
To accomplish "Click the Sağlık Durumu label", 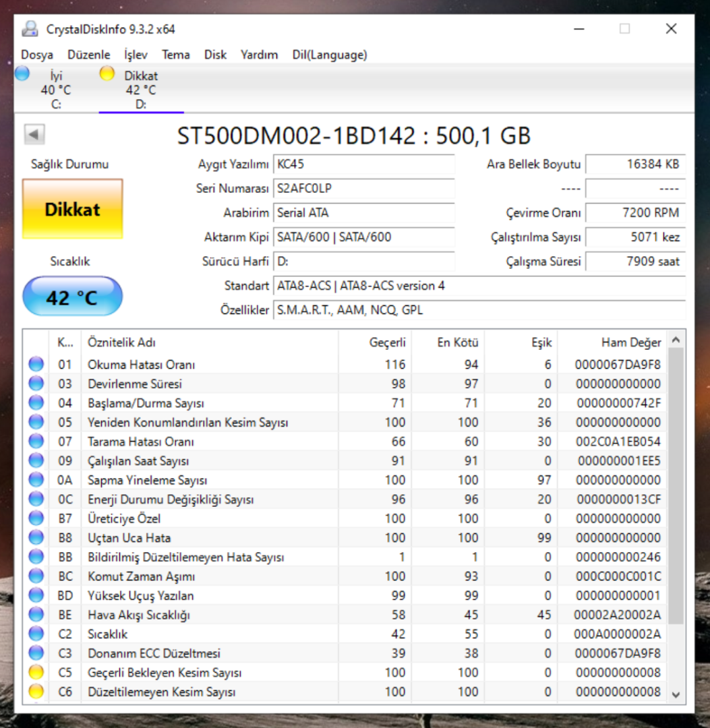I will [69, 164].
